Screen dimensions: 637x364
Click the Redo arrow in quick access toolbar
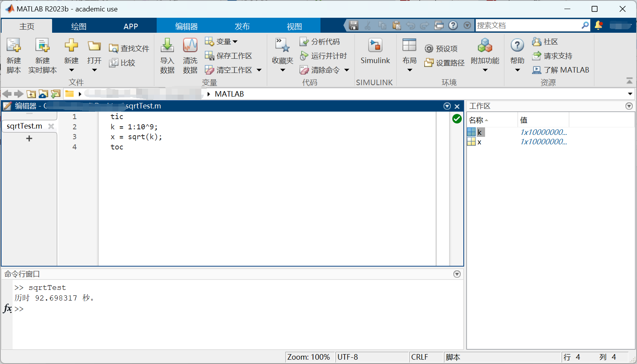[425, 25]
